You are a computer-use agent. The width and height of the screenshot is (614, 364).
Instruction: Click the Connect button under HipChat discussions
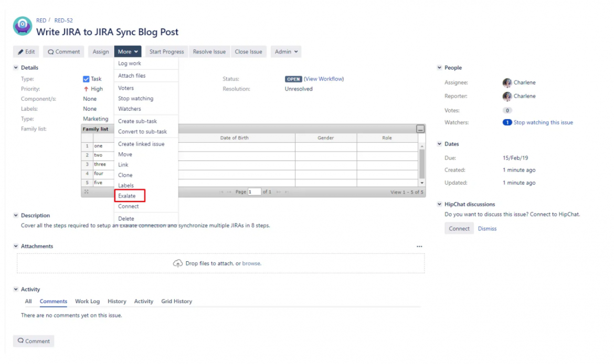point(459,229)
